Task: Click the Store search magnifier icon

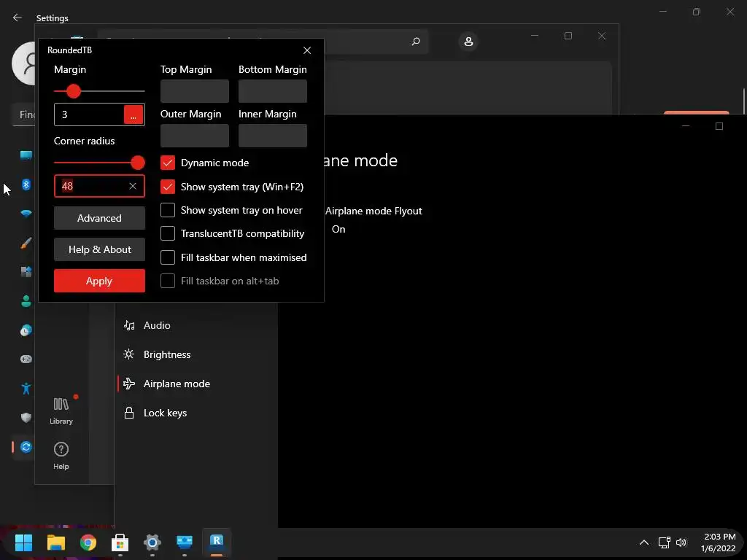Action: pos(415,42)
